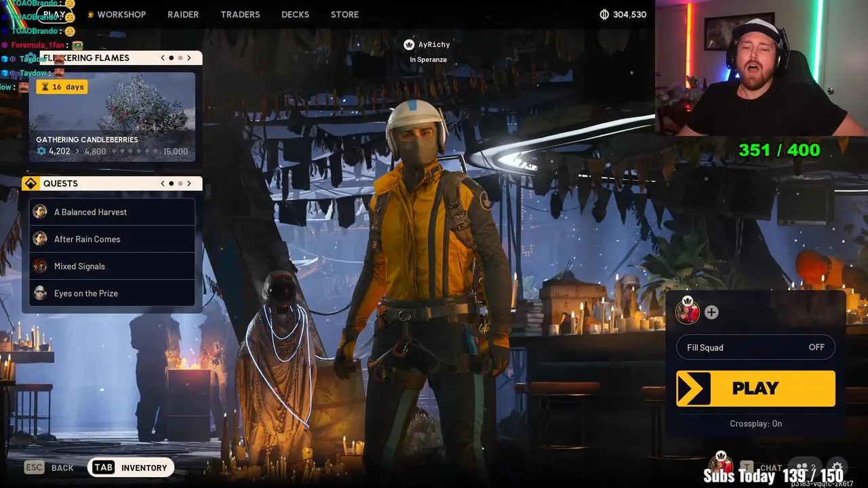The image size is (868, 488).
Task: Start matchmaking with yellow Play button
Action: point(755,388)
